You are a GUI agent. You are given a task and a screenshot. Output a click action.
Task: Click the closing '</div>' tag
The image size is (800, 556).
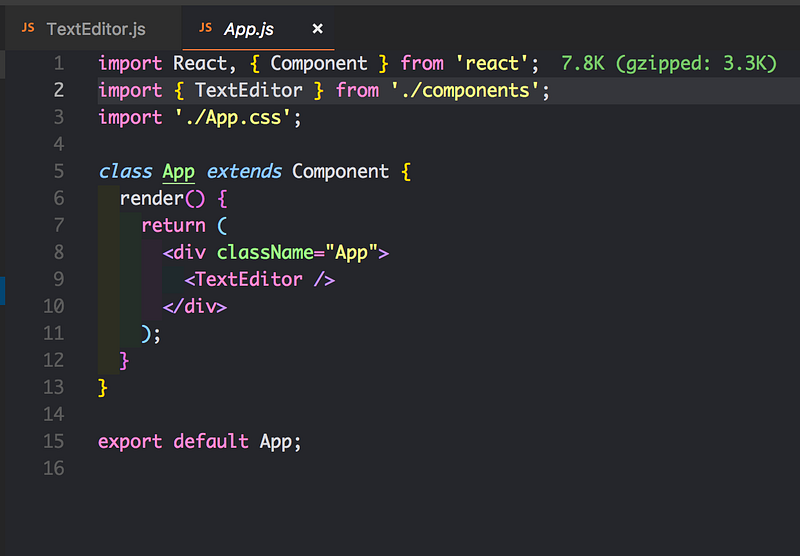(195, 307)
